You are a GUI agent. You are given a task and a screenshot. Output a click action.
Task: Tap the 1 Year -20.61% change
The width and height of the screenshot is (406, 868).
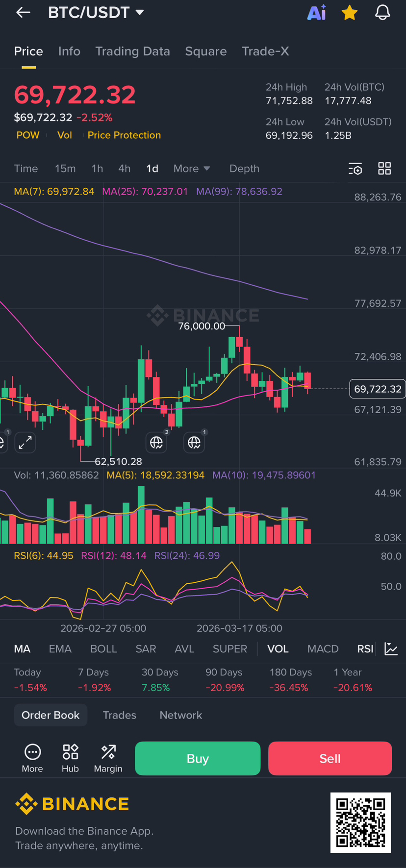[x=353, y=688]
